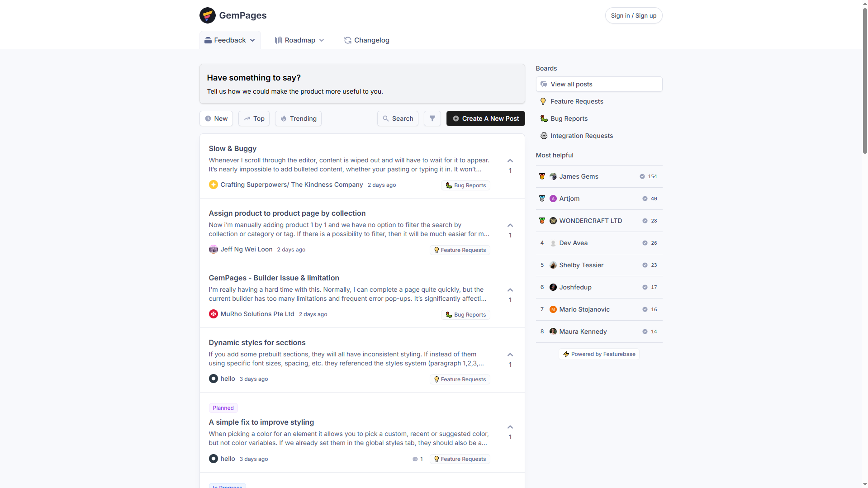
Task: Select the Bug Reports board
Action: (569, 118)
